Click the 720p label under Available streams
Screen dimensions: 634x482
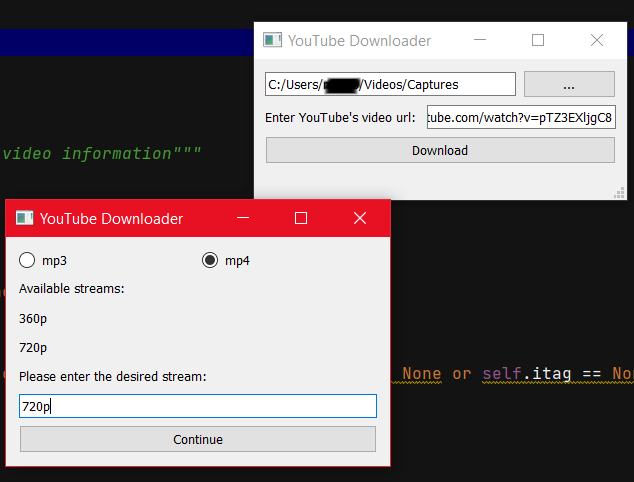pos(33,348)
